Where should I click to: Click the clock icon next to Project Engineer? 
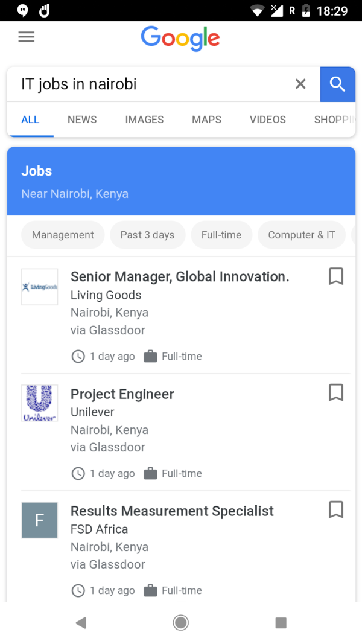(78, 473)
